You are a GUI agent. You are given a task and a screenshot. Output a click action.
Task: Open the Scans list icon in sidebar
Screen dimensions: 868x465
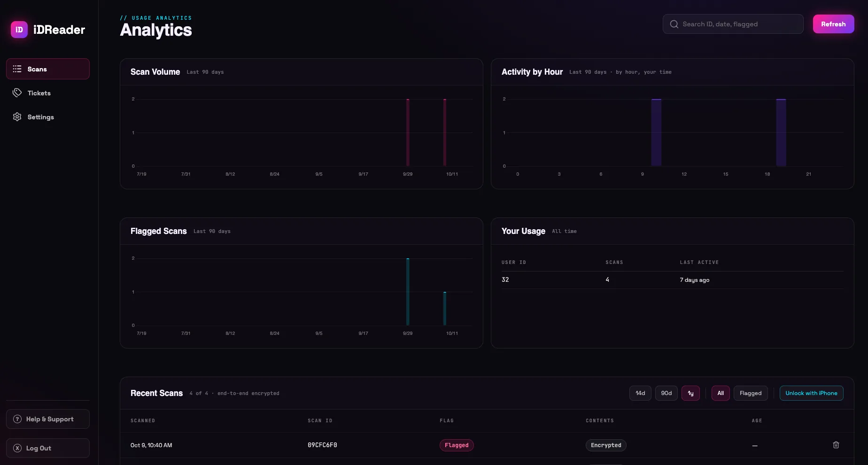tap(17, 69)
